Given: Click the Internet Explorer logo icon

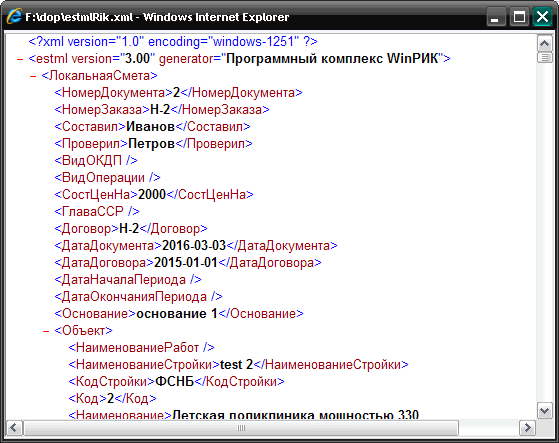Looking at the screenshot, I should (x=14, y=16).
